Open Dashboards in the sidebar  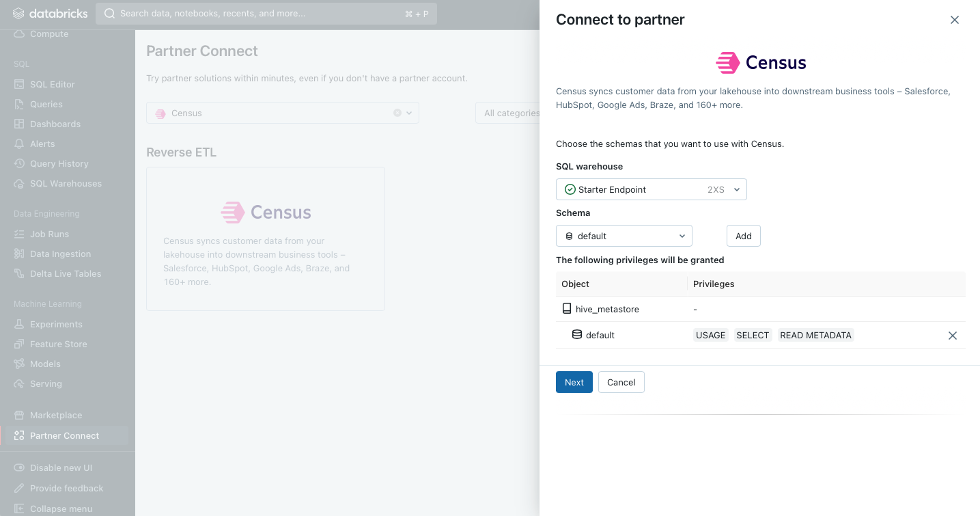55,124
